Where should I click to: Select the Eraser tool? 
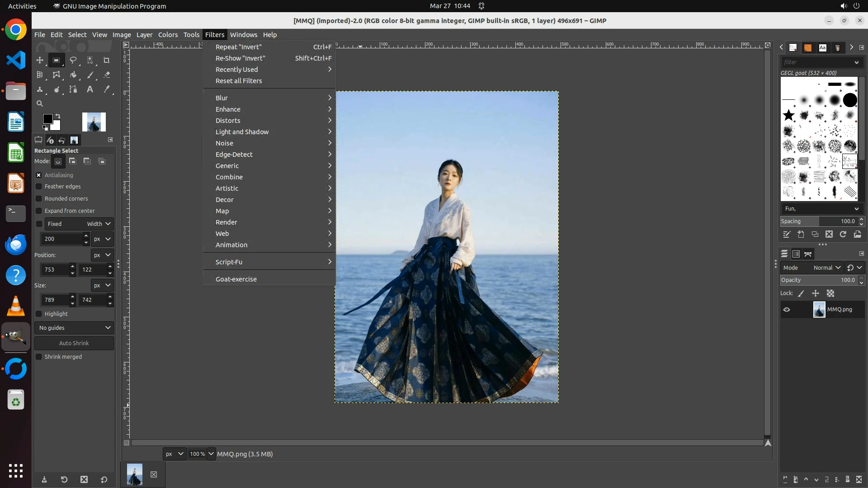pos(107,75)
